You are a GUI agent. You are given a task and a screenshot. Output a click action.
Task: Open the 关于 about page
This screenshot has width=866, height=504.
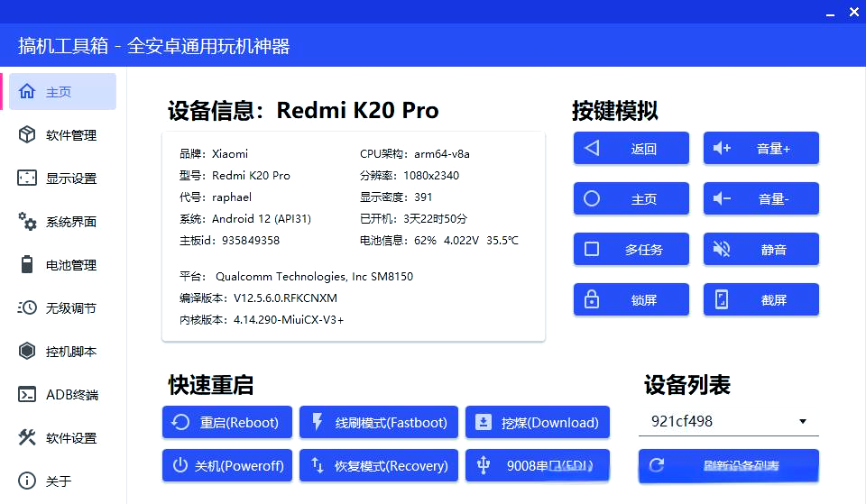pos(62,481)
